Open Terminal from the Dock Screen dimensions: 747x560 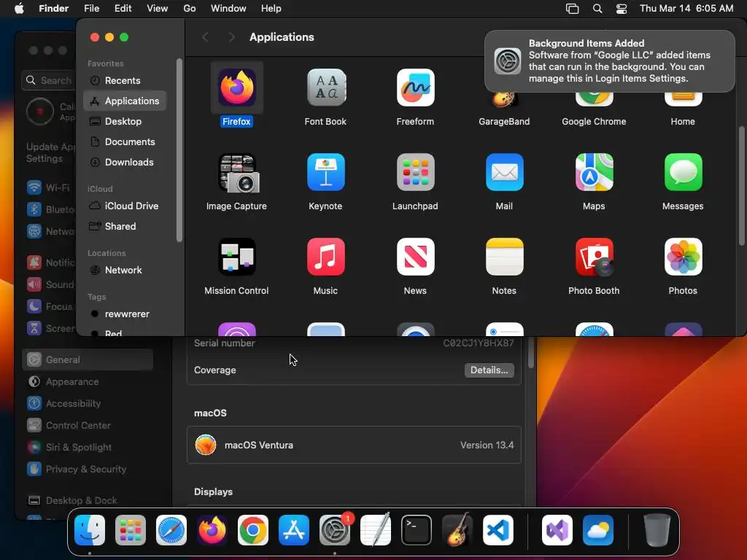pyautogui.click(x=417, y=530)
